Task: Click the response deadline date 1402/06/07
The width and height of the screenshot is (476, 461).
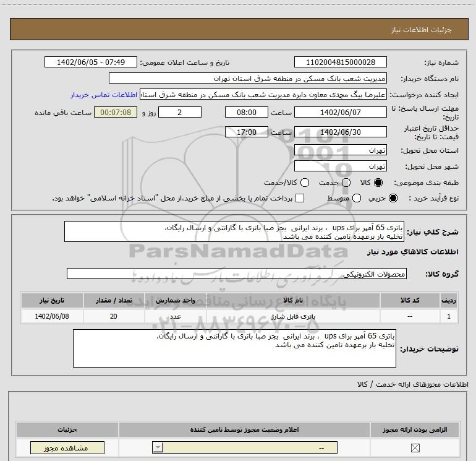Action: pyautogui.click(x=340, y=112)
